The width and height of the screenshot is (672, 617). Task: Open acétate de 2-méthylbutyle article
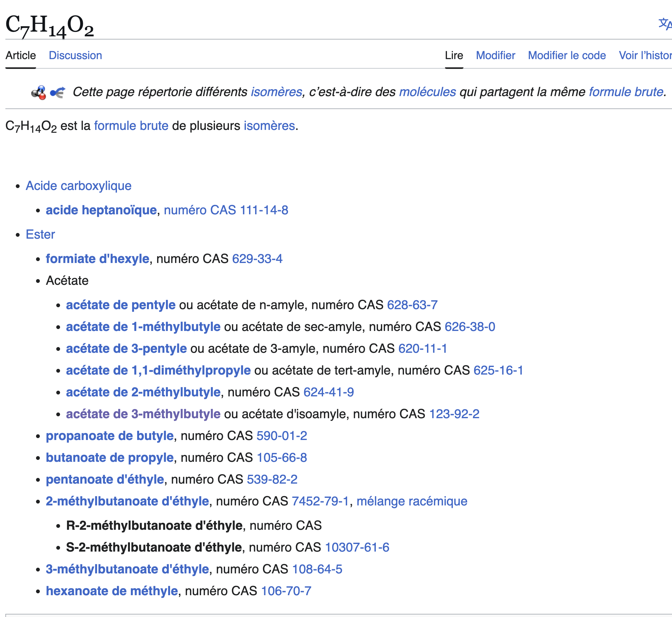[143, 392]
